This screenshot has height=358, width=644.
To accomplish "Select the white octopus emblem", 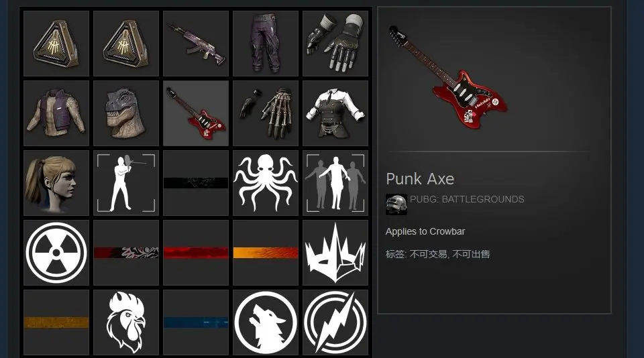I will (x=266, y=183).
